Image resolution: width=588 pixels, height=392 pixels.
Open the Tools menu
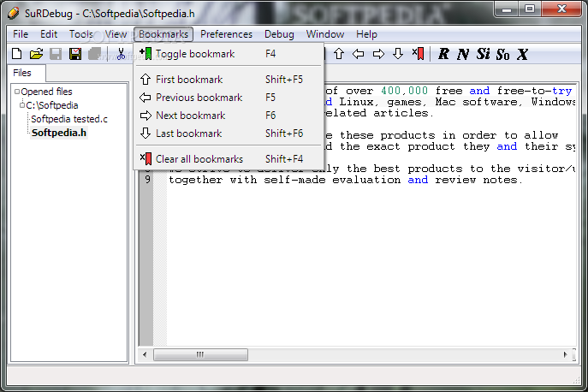click(x=81, y=34)
